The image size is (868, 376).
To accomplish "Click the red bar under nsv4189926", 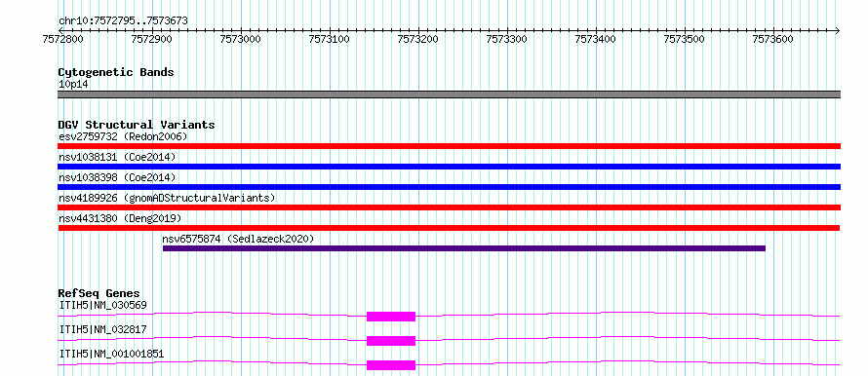I will 449,207.
